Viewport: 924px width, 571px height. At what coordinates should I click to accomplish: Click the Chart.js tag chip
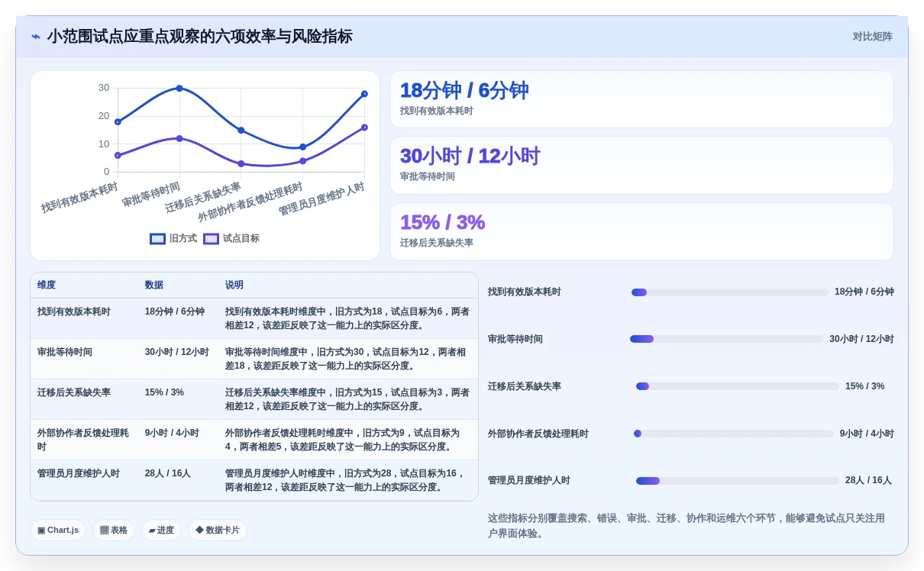58,530
